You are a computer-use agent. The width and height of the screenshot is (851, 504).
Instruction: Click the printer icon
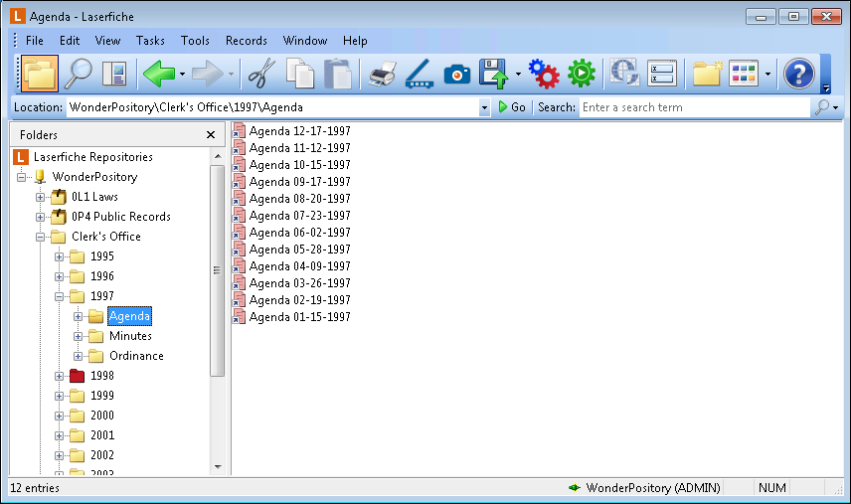coord(382,74)
